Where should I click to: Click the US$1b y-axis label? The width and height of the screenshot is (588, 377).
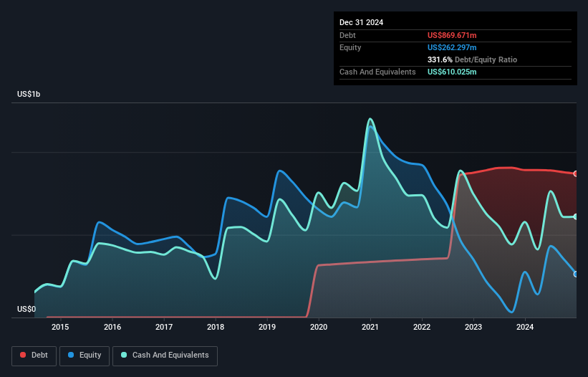click(x=29, y=94)
